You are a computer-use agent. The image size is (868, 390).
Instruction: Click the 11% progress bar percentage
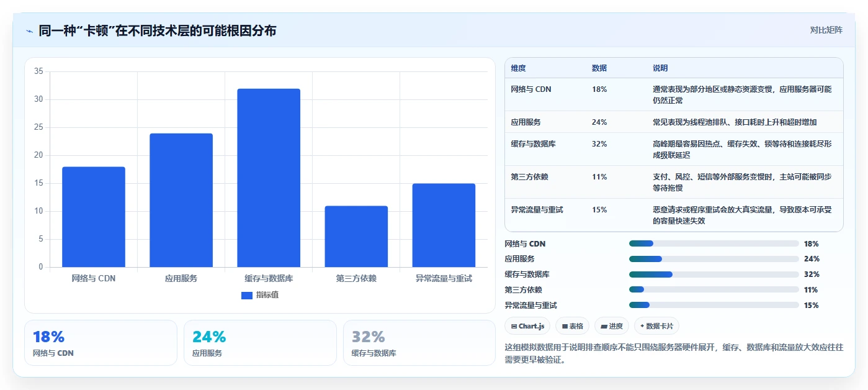(811, 290)
